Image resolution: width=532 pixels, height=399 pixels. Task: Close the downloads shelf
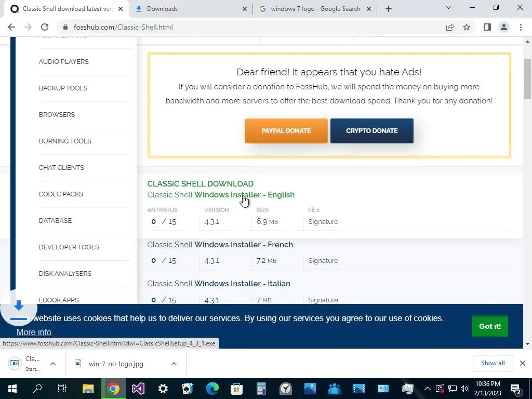(523, 363)
